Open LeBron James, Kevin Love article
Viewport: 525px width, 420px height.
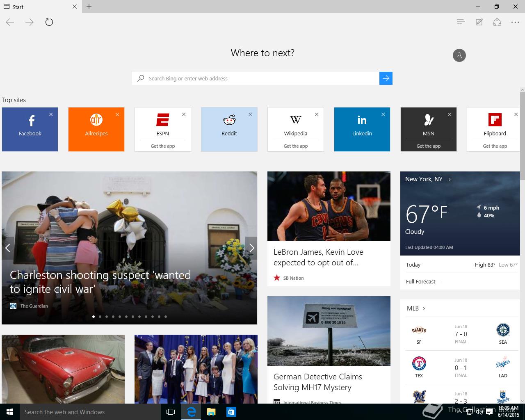[x=319, y=257]
